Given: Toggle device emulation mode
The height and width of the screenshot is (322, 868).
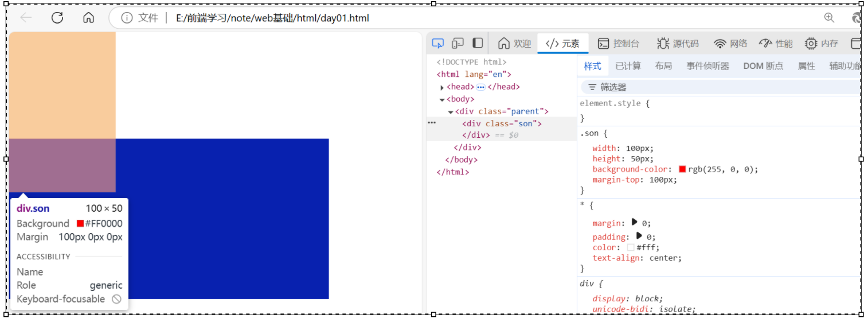Looking at the screenshot, I should tap(458, 43).
